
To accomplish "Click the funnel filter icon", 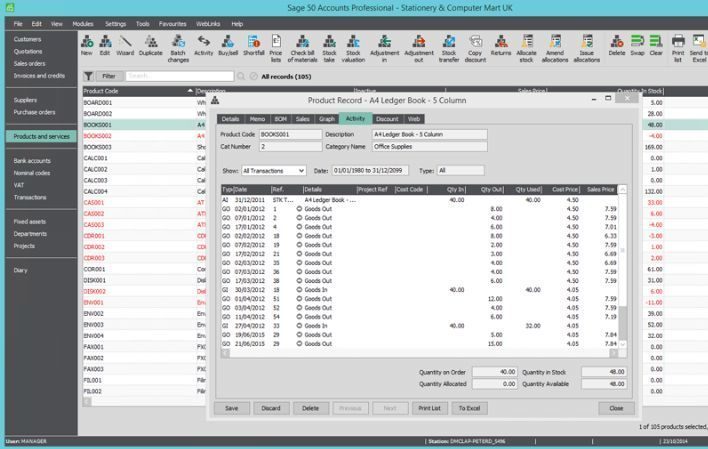I will (88, 76).
